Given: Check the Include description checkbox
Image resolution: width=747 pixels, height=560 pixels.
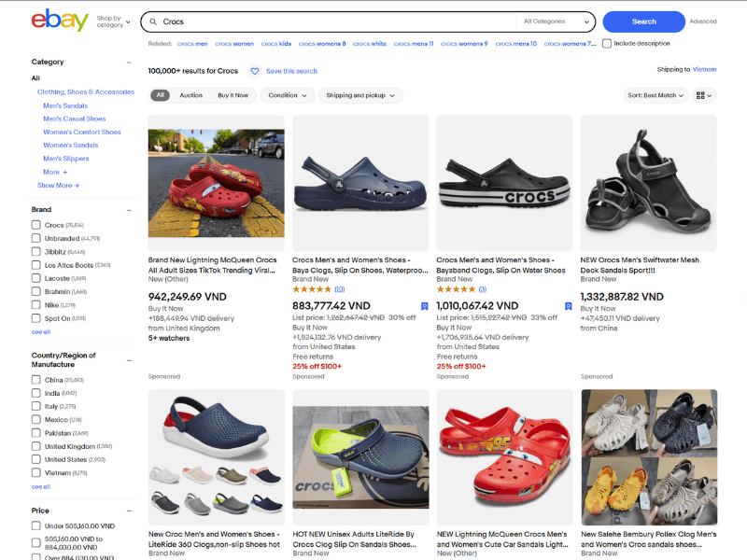Looking at the screenshot, I should pyautogui.click(x=608, y=43).
